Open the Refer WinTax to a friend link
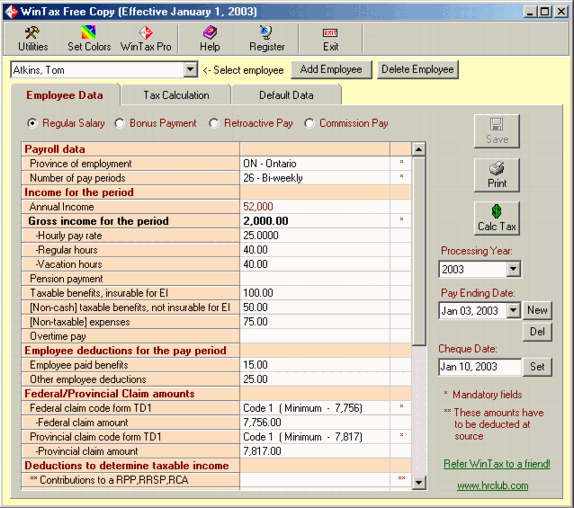This screenshot has width=574, height=508. (x=497, y=464)
